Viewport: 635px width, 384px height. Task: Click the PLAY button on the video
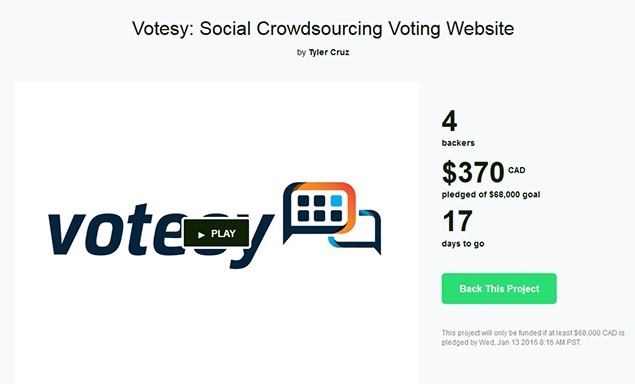point(216,233)
